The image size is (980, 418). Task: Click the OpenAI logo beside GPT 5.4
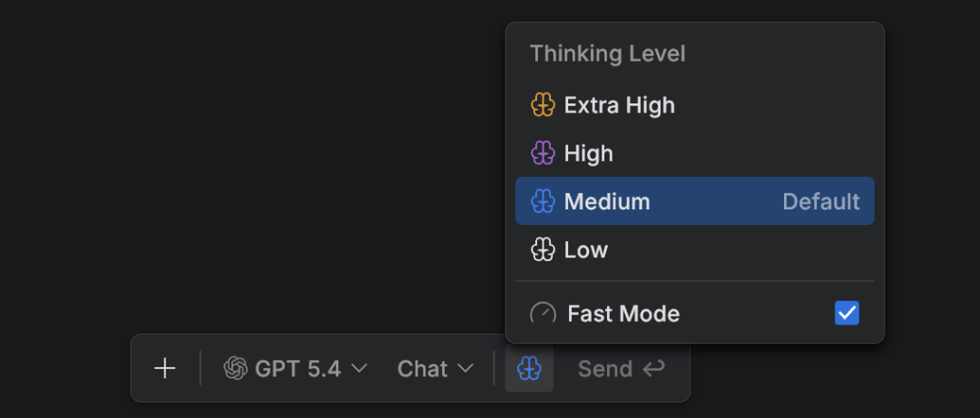(236, 368)
